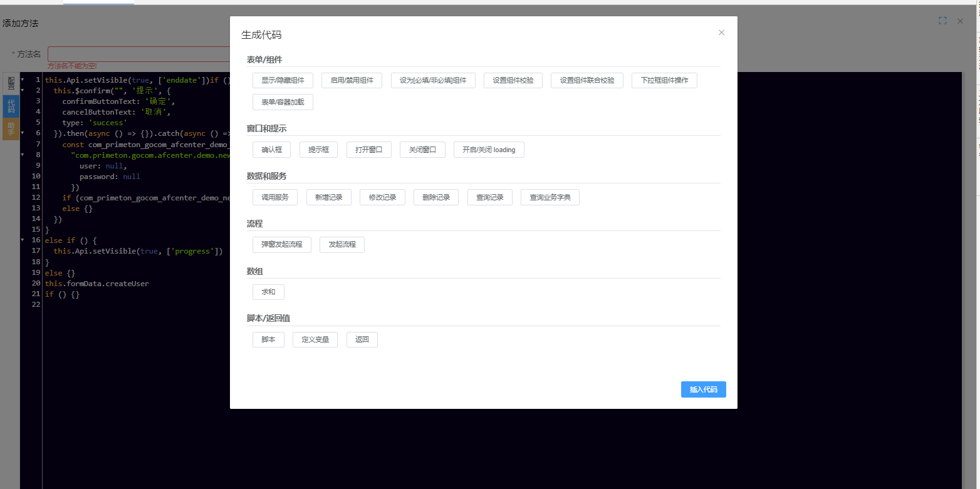Image resolution: width=980 pixels, height=489 pixels.
Task: Choose the 启用/禁用组件 option
Action: click(x=352, y=80)
